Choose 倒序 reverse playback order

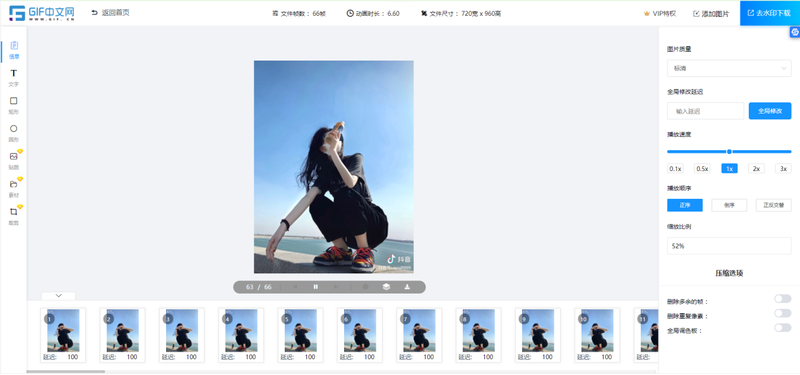(x=729, y=205)
